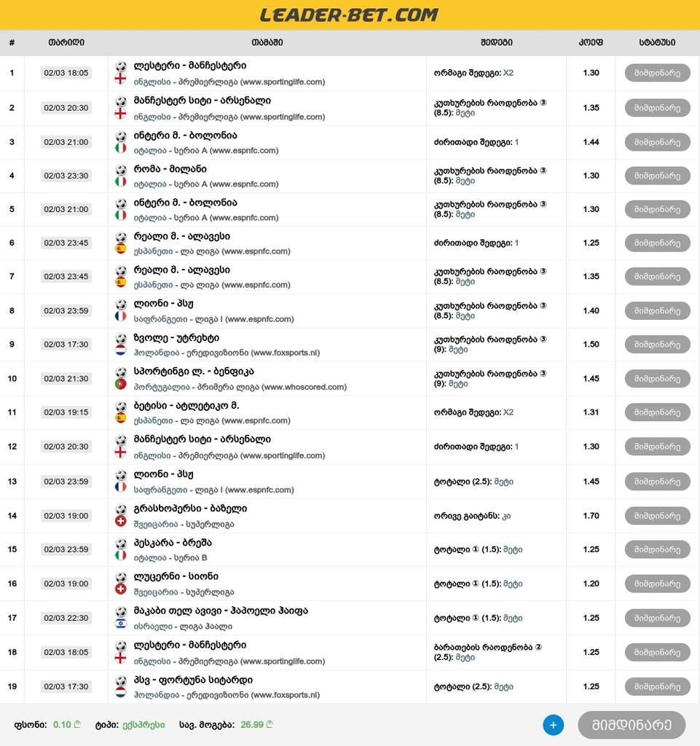Click the blue plus button at the bottom
The height and width of the screenshot is (746, 700).
(x=553, y=725)
